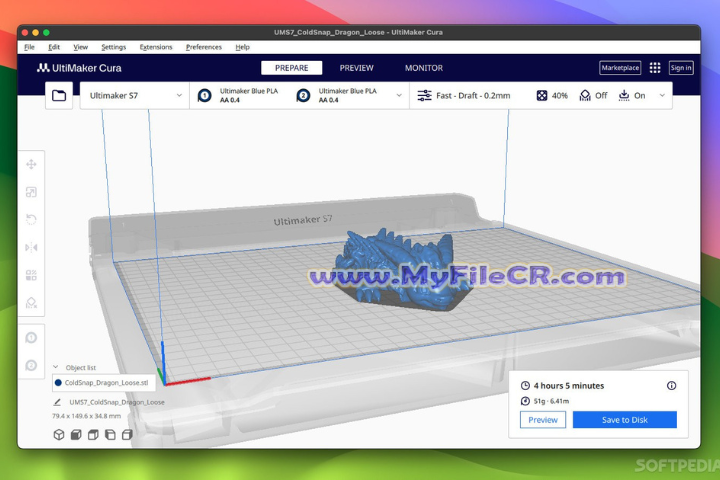This screenshot has height=480, width=720.
Task: Click the extruder 1 material icon
Action: (205, 96)
